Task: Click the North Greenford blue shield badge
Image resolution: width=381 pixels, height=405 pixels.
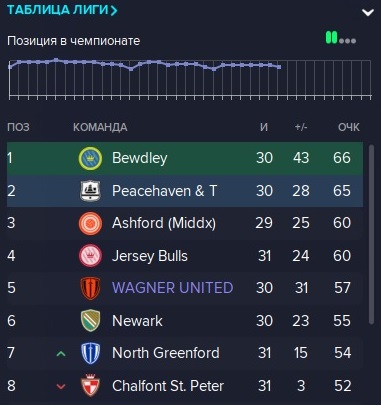Action: 90,353
